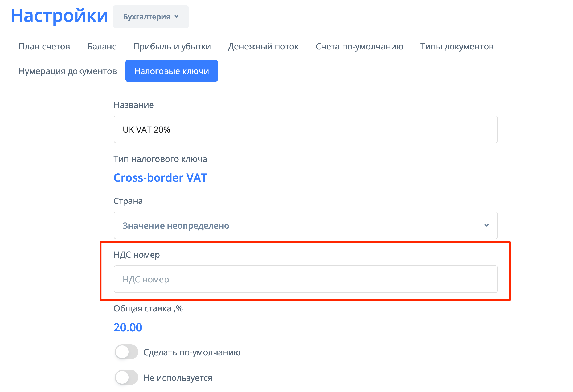Click the Название input field
The image size is (573, 392).
305,130
